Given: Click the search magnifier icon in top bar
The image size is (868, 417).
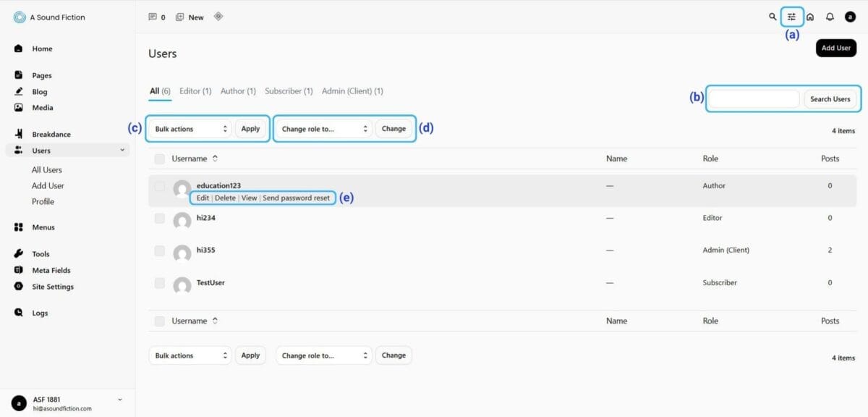Looking at the screenshot, I should coord(773,17).
